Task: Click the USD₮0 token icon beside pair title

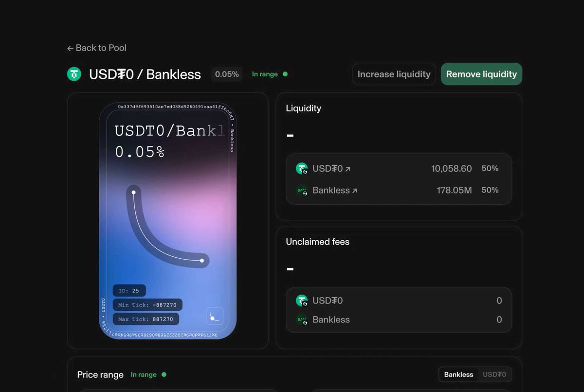Action: [74, 74]
